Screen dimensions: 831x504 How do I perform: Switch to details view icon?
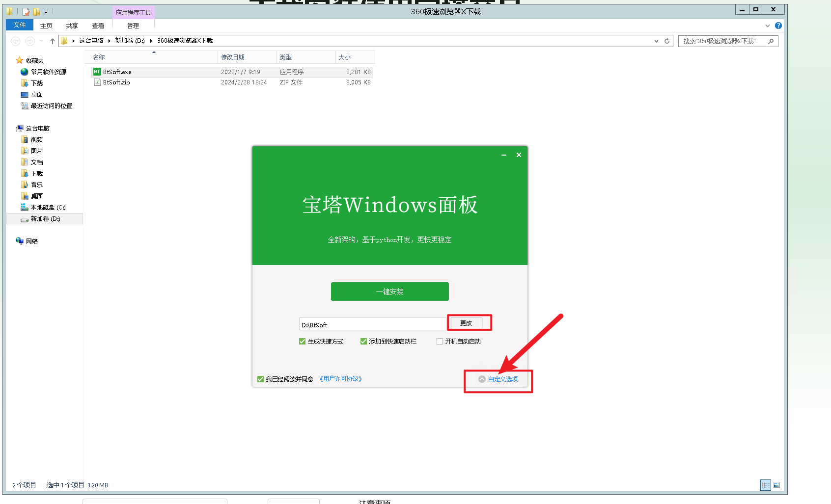coord(766,485)
